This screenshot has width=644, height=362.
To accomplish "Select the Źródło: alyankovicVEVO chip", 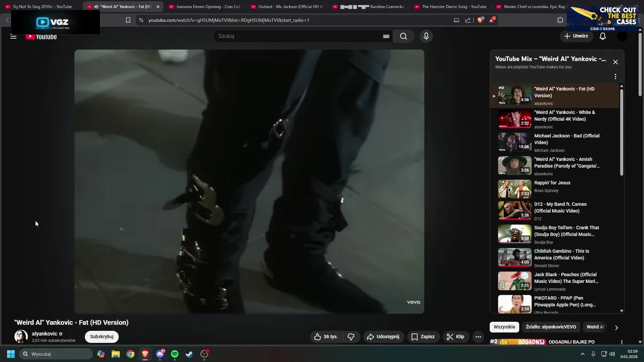I will click(551, 327).
